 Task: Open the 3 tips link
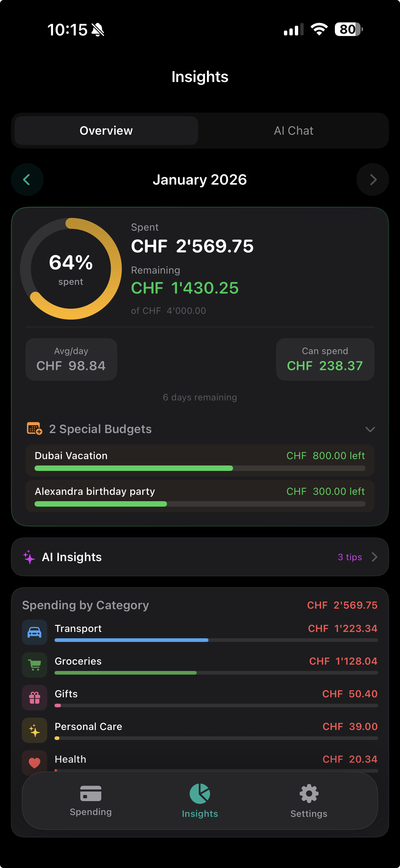tap(350, 557)
